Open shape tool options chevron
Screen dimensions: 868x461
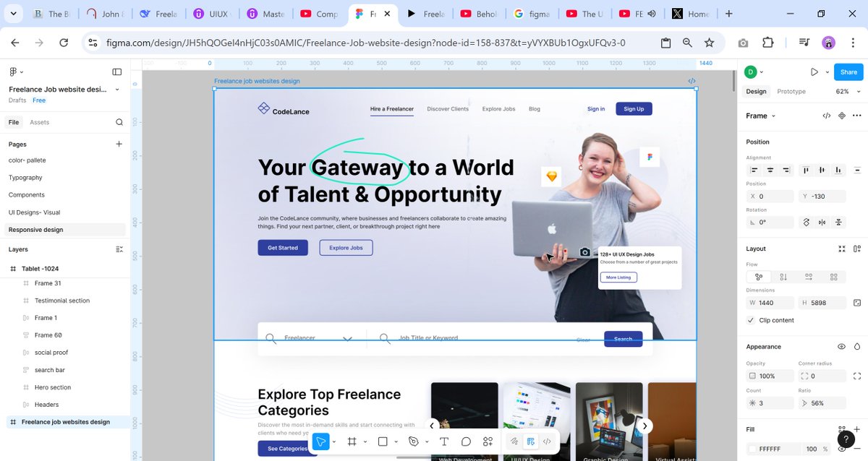click(x=396, y=441)
